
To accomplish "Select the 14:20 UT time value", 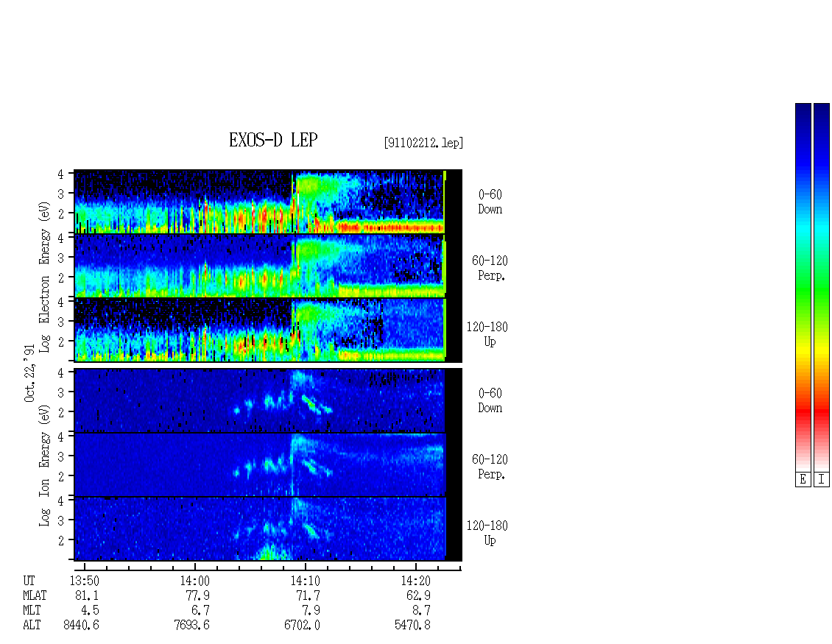I will point(415,581).
